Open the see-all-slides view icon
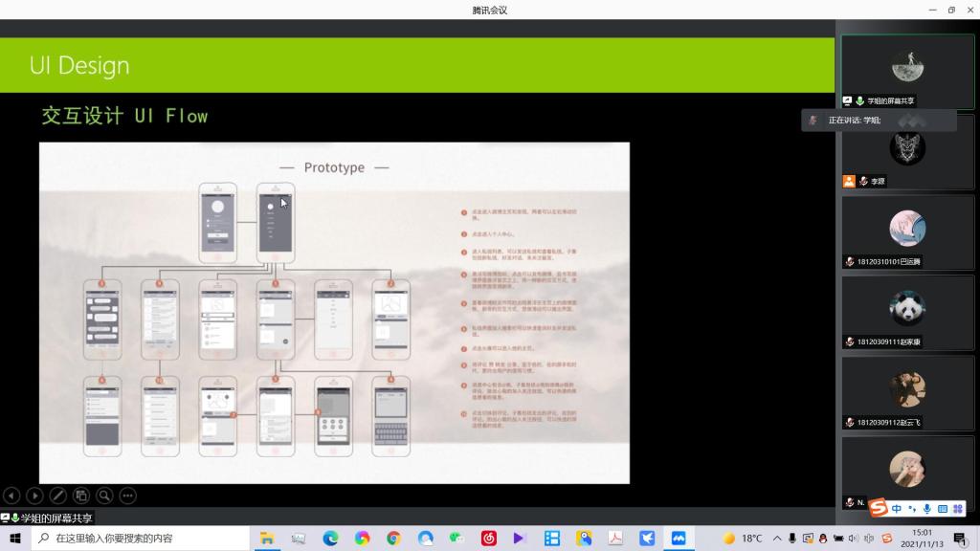Screen dimensions: 980x551 click(x=81, y=496)
